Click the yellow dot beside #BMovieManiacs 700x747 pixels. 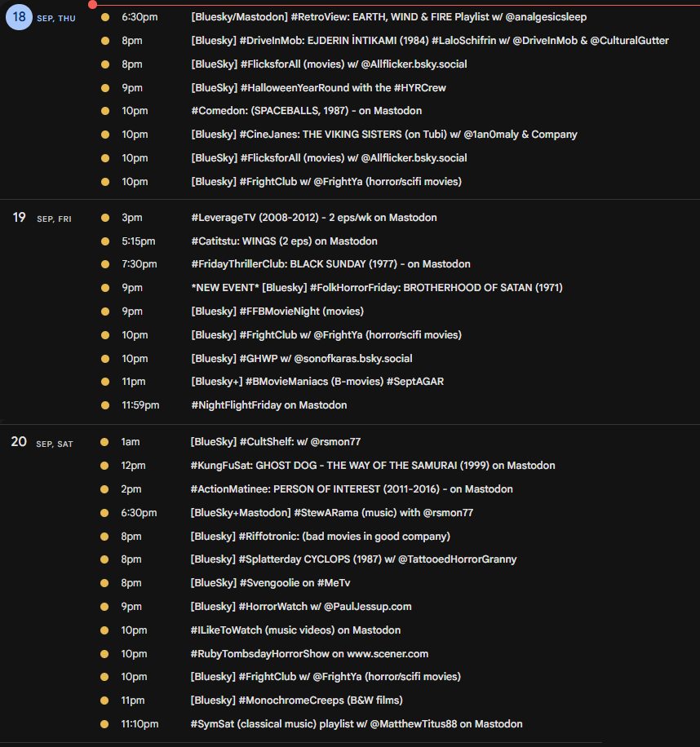click(105, 382)
